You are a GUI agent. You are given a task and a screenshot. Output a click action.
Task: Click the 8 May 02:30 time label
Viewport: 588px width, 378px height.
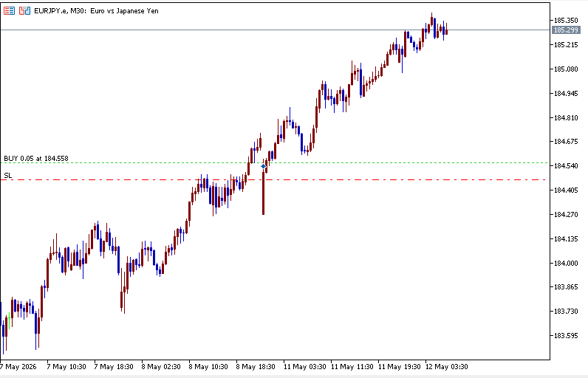(x=161, y=366)
